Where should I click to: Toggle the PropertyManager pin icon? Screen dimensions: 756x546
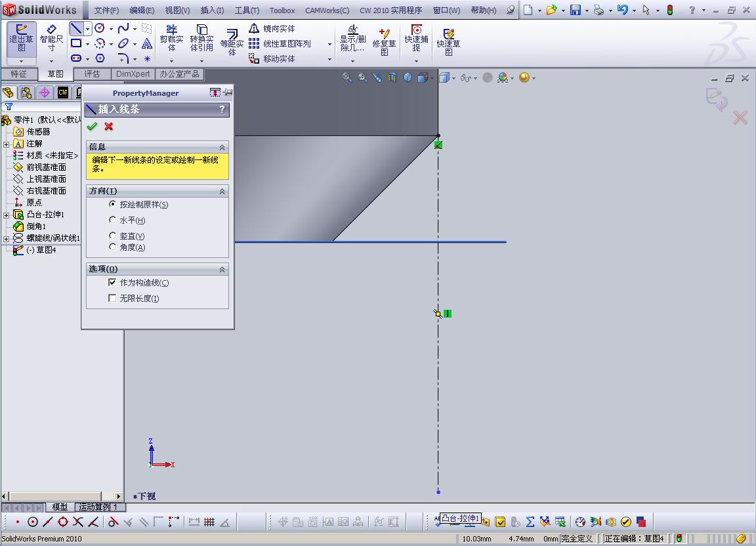click(228, 92)
